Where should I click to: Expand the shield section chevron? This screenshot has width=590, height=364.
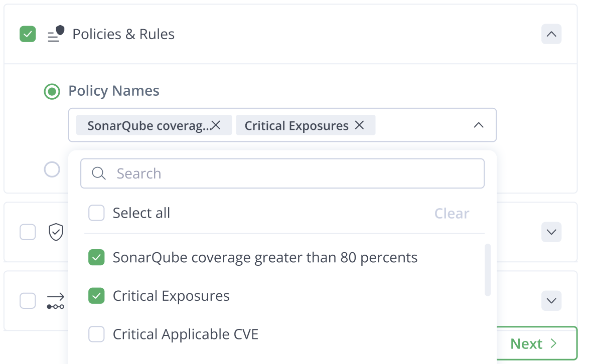point(551,232)
